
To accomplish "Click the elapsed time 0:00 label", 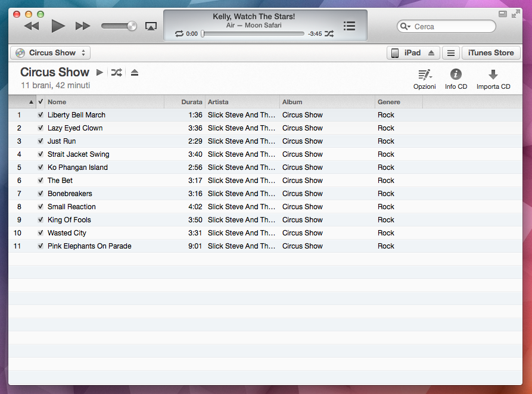I will [x=192, y=33].
